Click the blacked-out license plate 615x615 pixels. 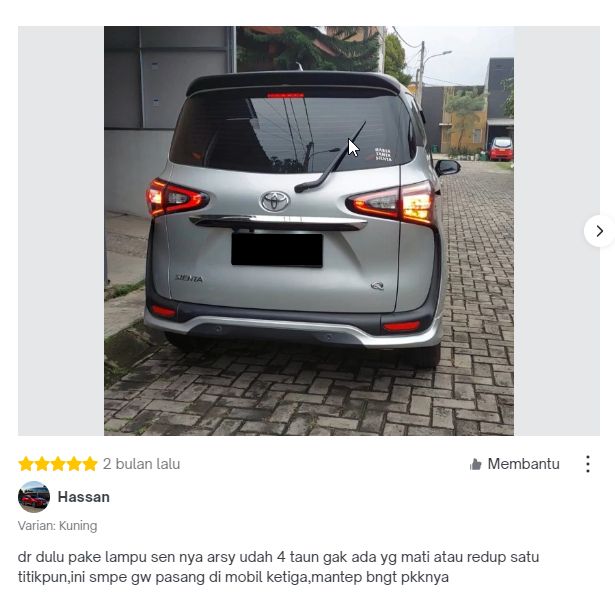click(x=277, y=250)
